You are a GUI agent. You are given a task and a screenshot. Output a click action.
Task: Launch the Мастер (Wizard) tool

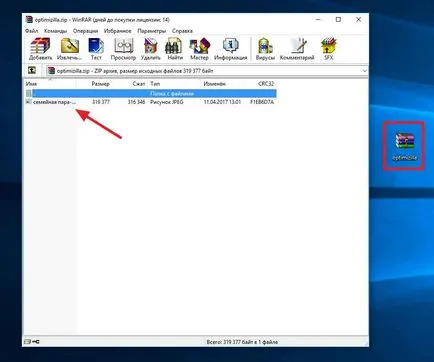[x=199, y=49]
